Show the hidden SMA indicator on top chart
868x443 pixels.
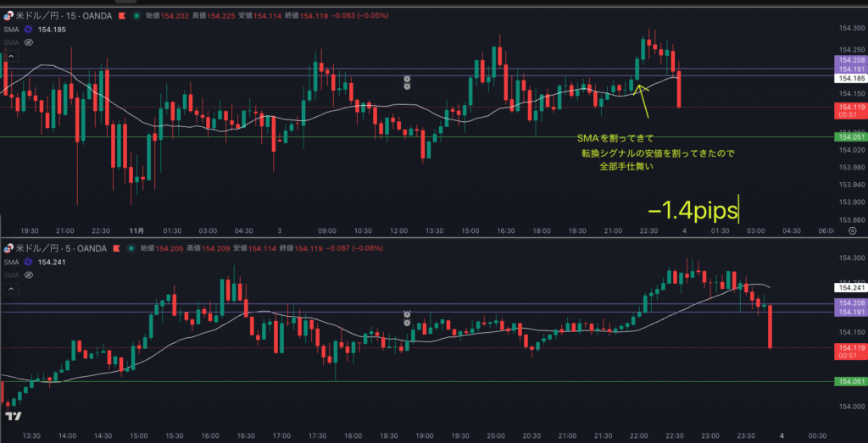(28, 42)
